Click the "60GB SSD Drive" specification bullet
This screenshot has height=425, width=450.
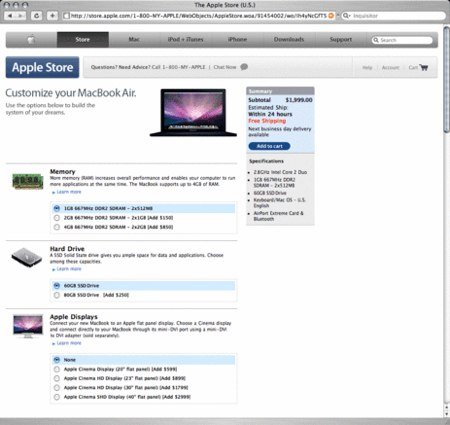pyautogui.click(x=270, y=193)
